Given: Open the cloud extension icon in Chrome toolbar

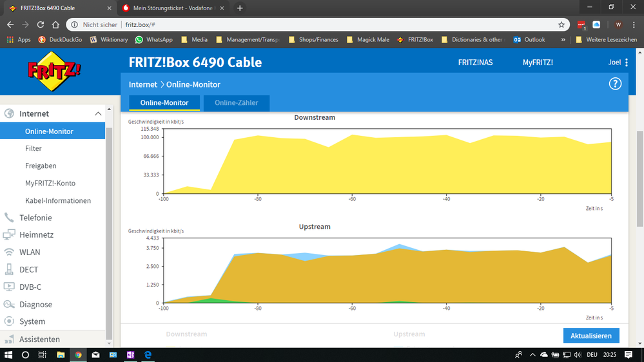Looking at the screenshot, I should (596, 24).
